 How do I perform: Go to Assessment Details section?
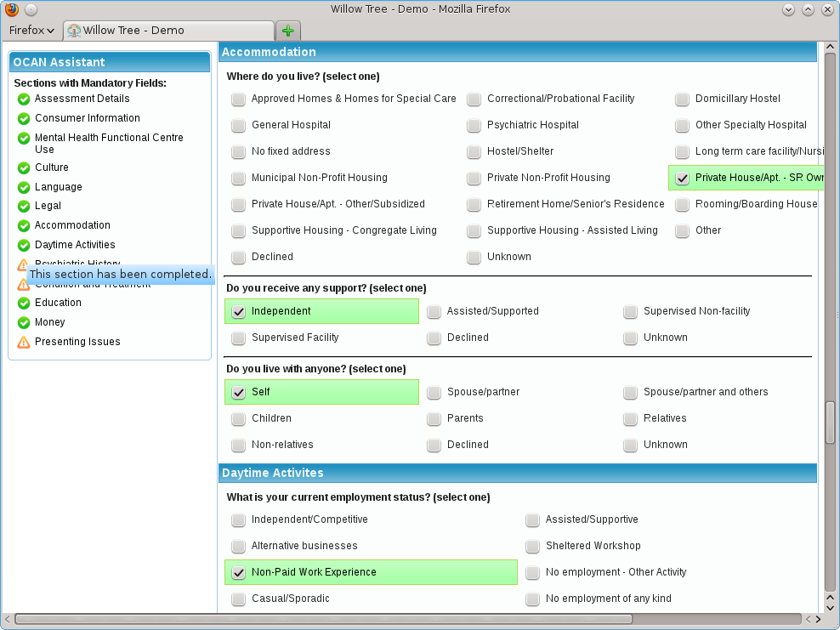pos(82,99)
